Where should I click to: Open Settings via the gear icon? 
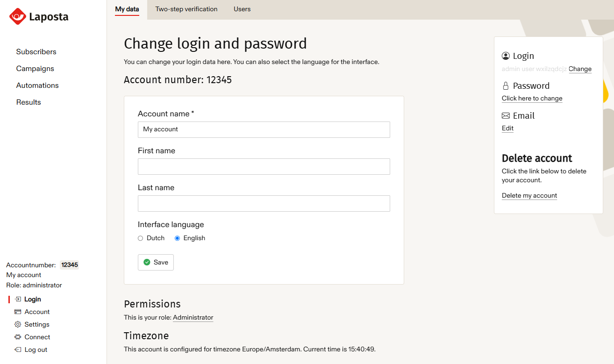(x=18, y=324)
